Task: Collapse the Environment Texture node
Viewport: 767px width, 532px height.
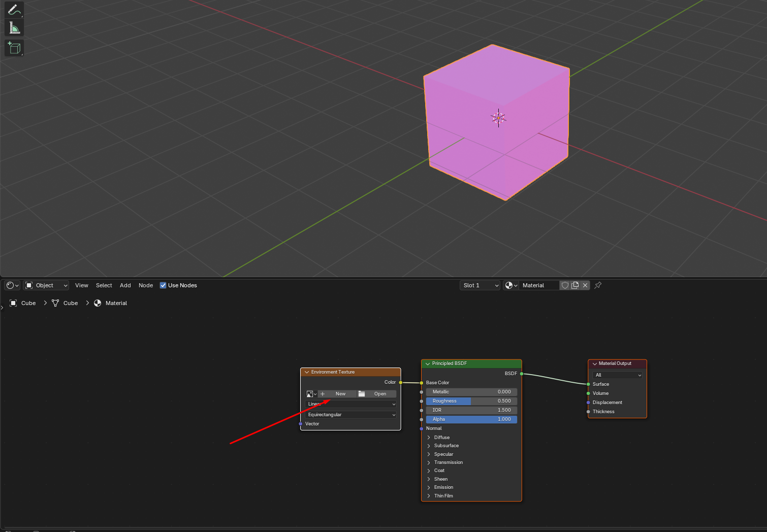Action: click(306, 372)
